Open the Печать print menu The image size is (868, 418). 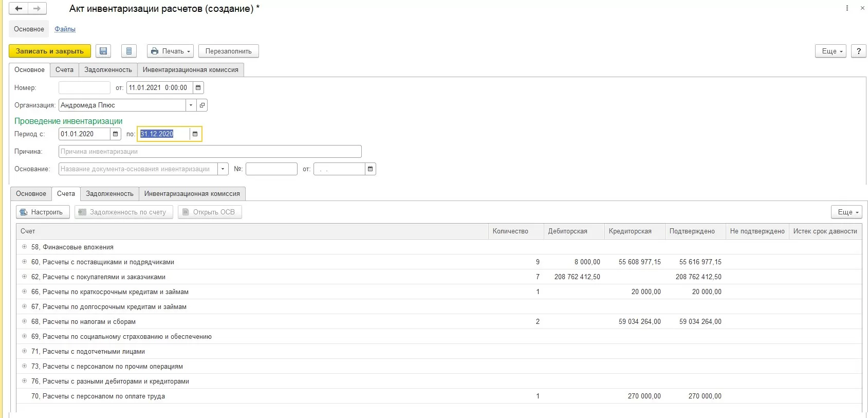pyautogui.click(x=170, y=51)
